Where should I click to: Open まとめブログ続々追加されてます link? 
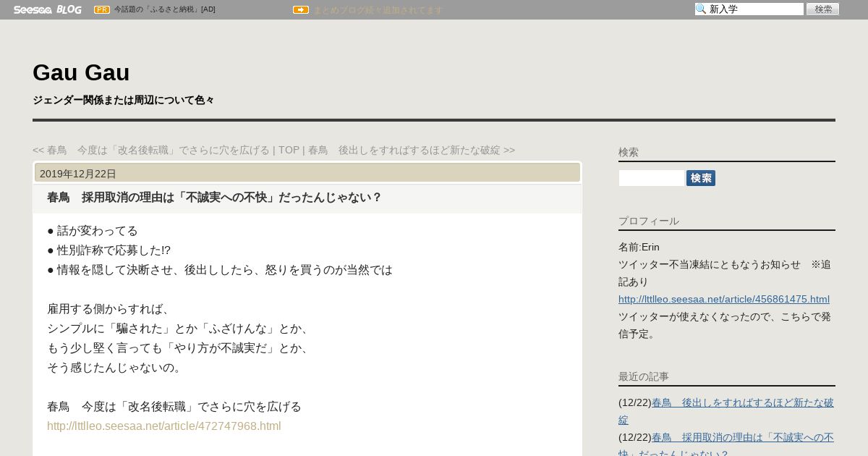coord(378,10)
